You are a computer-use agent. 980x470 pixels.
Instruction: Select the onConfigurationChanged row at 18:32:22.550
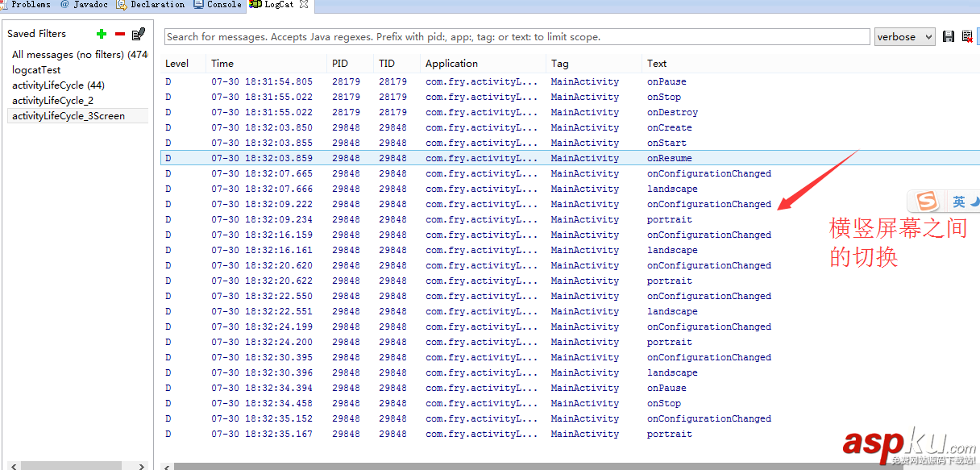571,296
